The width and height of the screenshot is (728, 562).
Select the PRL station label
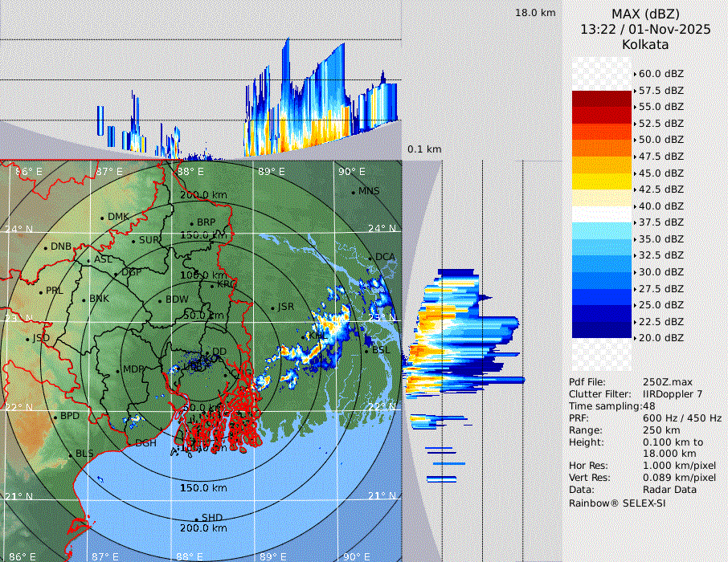(54, 291)
